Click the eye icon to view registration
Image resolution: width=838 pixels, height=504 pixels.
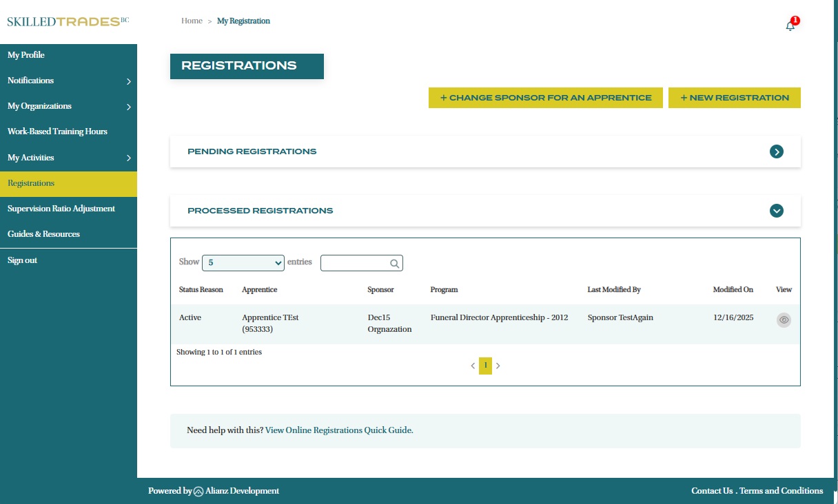(x=784, y=319)
